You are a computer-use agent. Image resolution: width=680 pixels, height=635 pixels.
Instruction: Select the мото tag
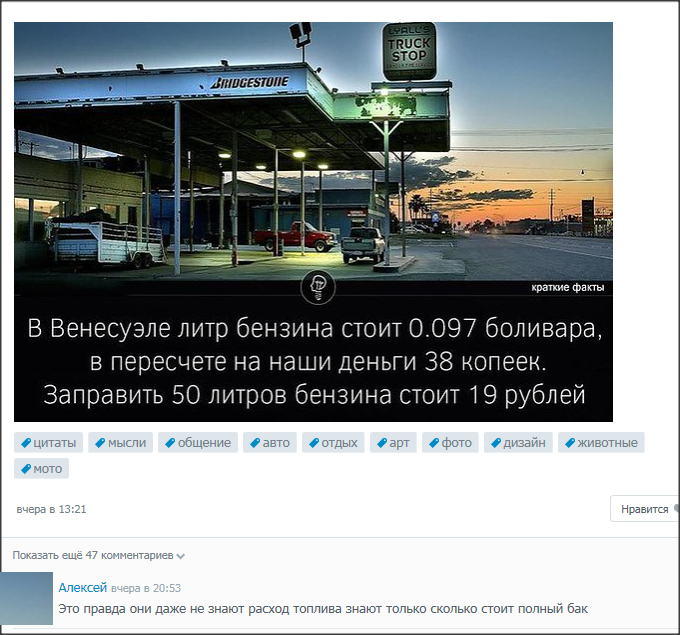coord(41,468)
